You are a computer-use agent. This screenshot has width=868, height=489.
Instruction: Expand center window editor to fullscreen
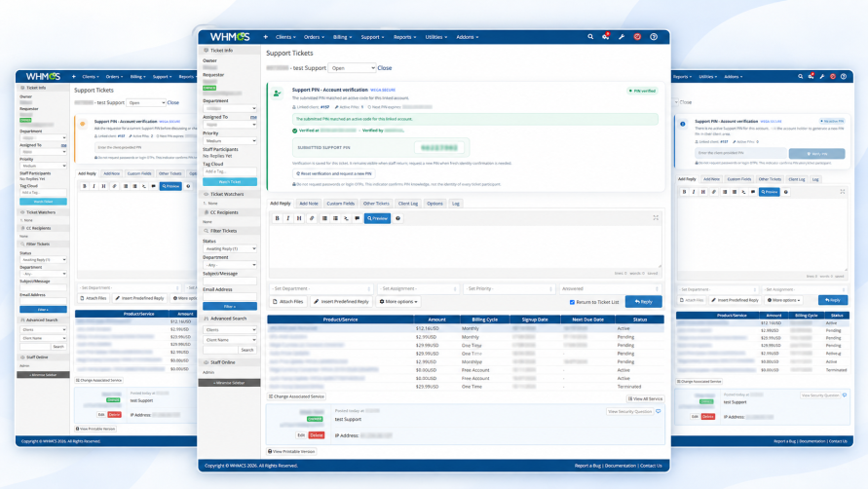pyautogui.click(x=656, y=218)
